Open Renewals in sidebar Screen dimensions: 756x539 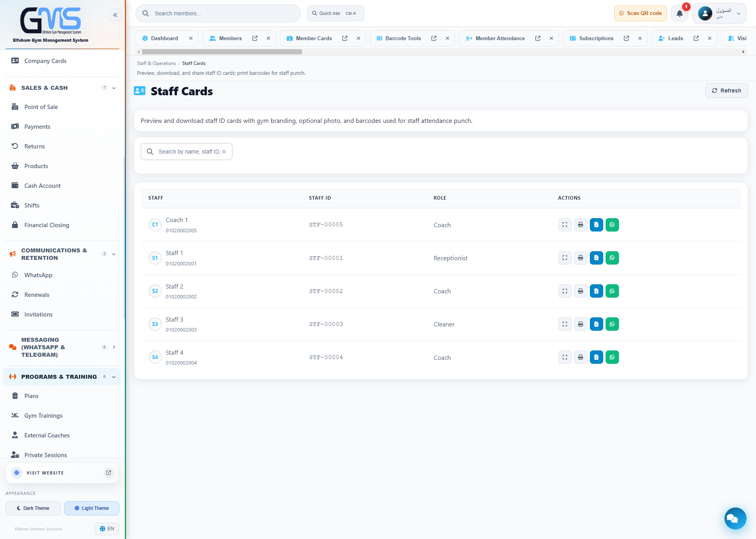37,295
